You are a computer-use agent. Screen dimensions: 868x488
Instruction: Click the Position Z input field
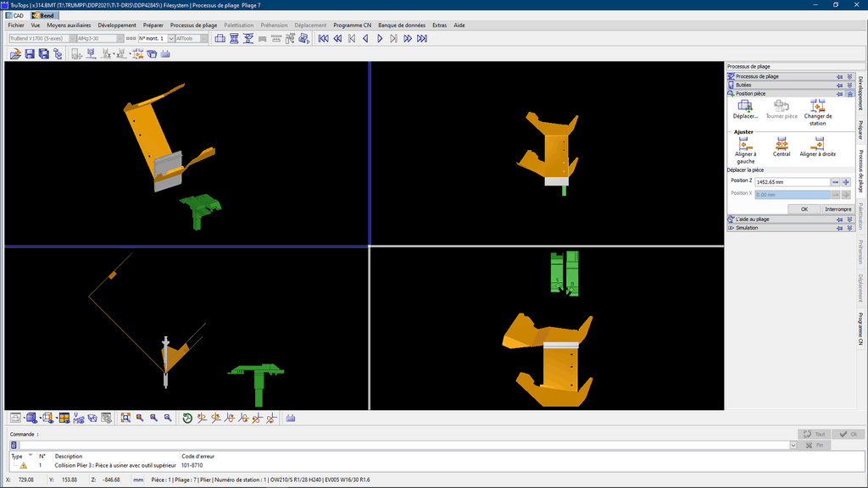[x=793, y=182]
